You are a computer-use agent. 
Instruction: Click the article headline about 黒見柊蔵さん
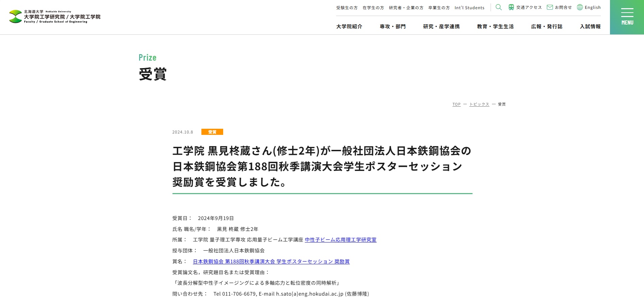click(x=322, y=167)
